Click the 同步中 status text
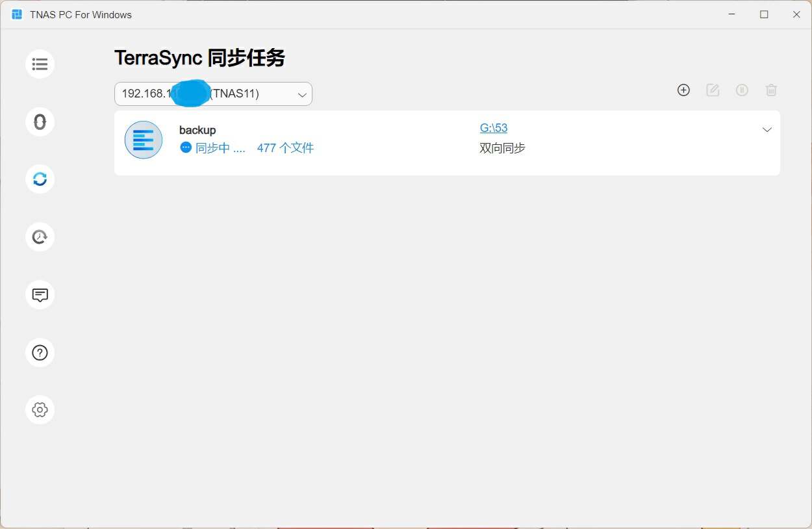The width and height of the screenshot is (812, 529). pyautogui.click(x=220, y=148)
